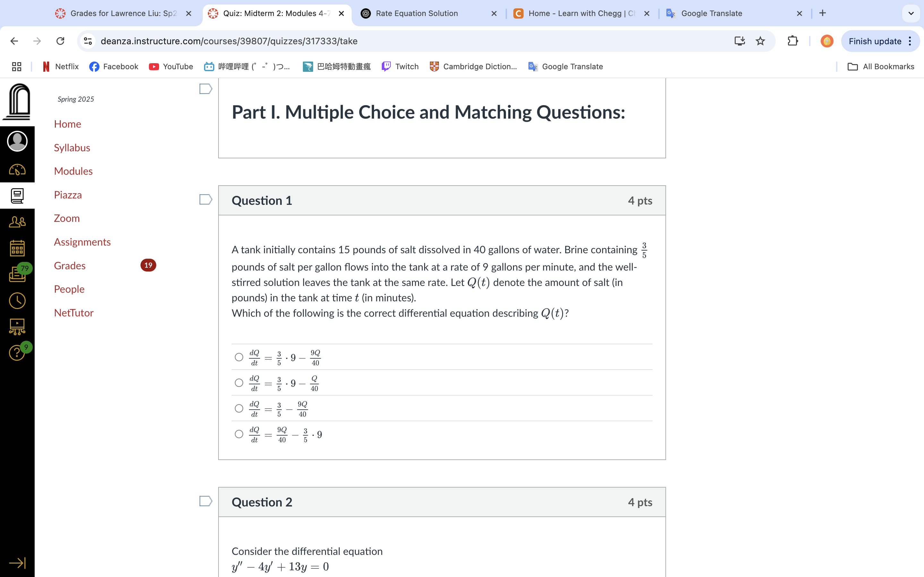Click the Syllabus link
The width and height of the screenshot is (924, 577).
click(72, 148)
